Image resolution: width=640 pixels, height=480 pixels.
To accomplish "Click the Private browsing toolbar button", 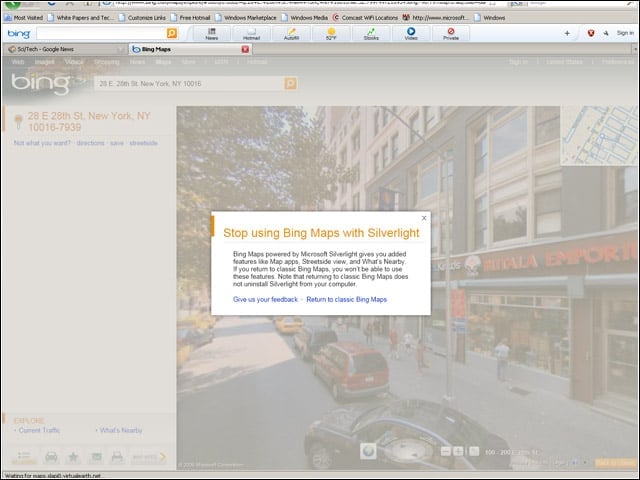I will tap(451, 33).
